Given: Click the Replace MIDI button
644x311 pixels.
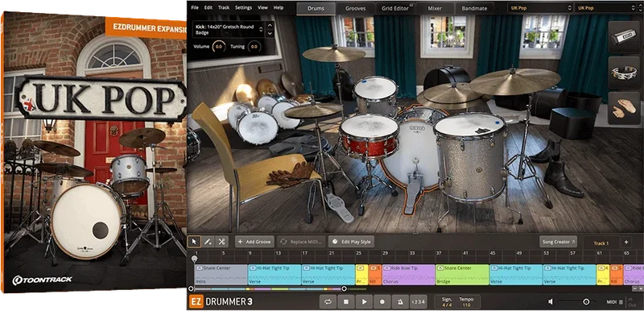Looking at the screenshot, I should [301, 242].
